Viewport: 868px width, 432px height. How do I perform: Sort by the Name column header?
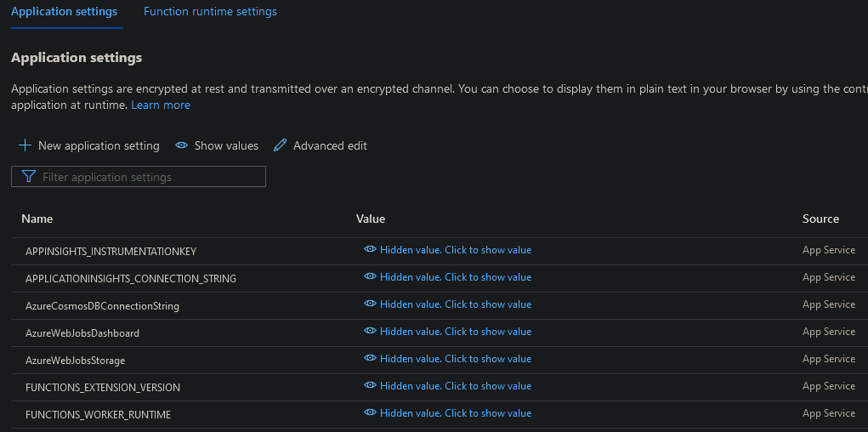coord(37,219)
